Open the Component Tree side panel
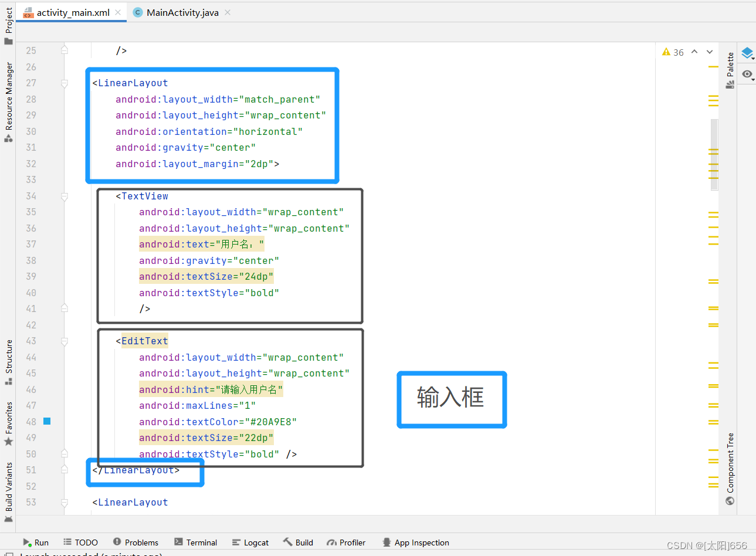This screenshot has width=756, height=556. (x=730, y=469)
